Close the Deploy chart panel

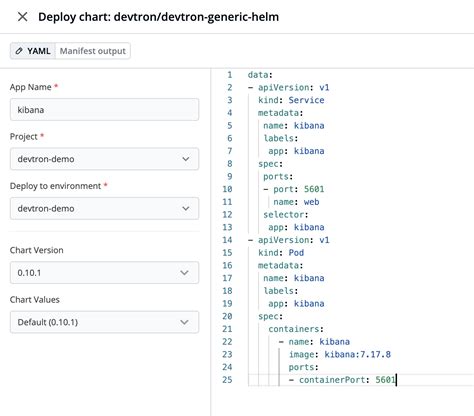point(22,17)
